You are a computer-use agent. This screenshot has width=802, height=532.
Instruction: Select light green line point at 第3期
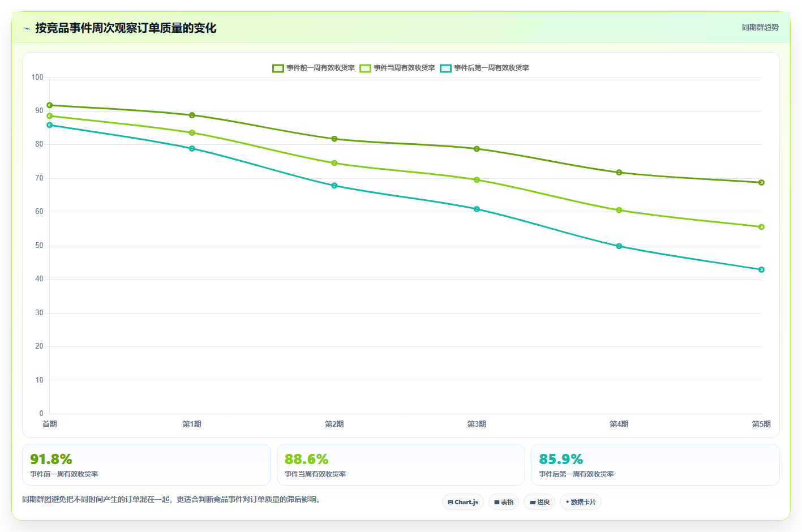[x=477, y=180]
